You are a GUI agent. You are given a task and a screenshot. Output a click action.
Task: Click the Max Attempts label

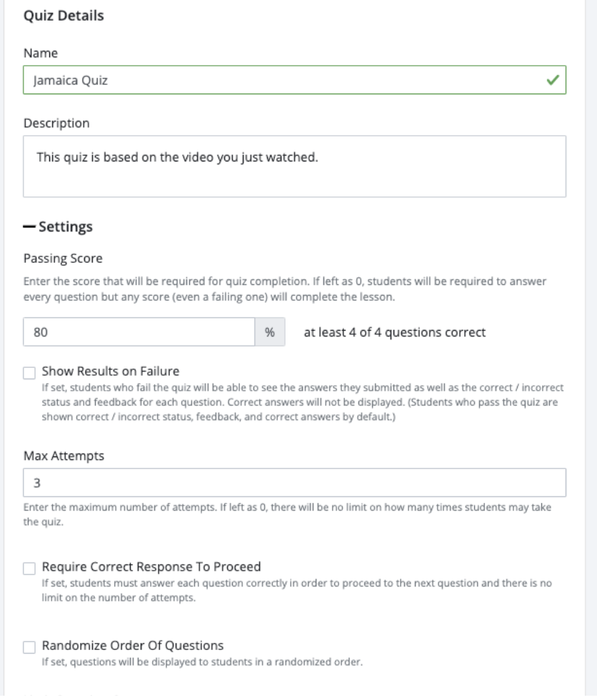(x=64, y=456)
